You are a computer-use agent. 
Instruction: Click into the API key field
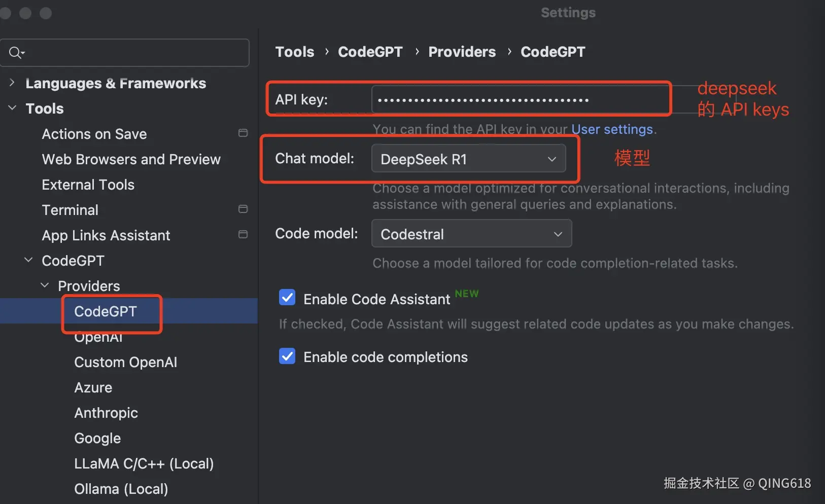point(523,100)
